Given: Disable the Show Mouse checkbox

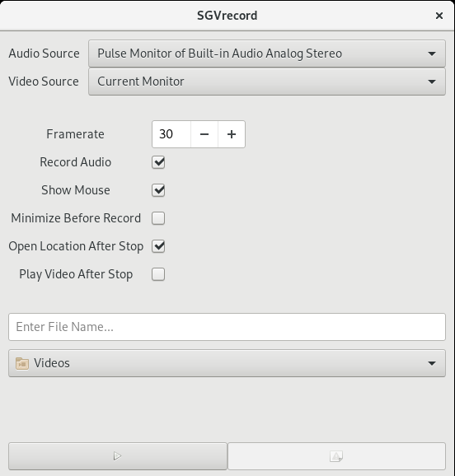Looking at the screenshot, I should click(158, 190).
